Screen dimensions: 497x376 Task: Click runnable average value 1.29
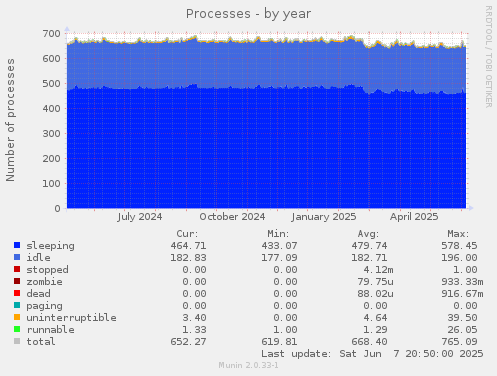375,330
